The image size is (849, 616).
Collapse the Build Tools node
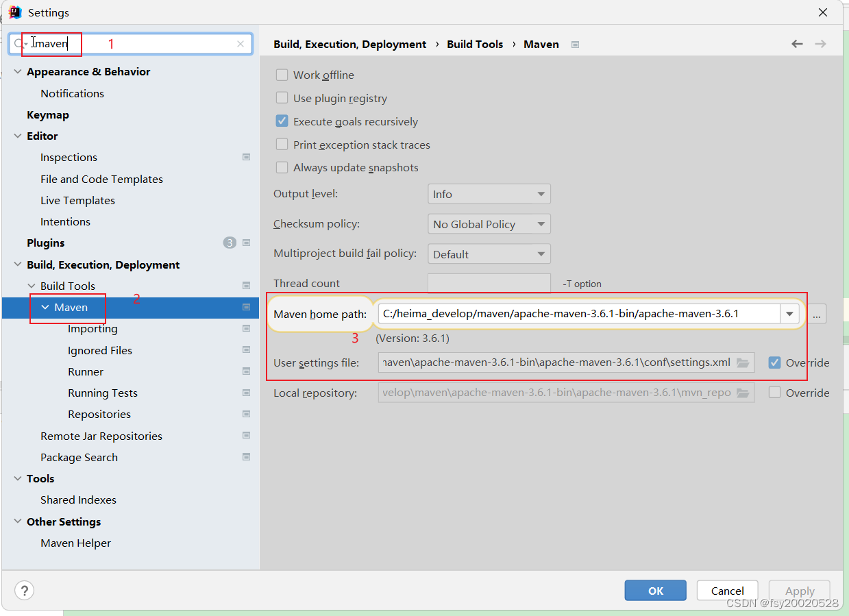(x=32, y=286)
